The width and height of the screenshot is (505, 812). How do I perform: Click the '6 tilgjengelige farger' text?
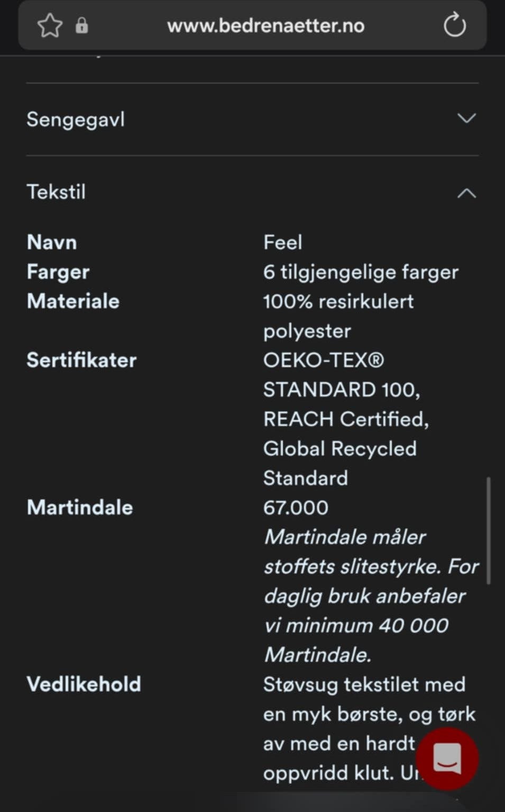[361, 272]
